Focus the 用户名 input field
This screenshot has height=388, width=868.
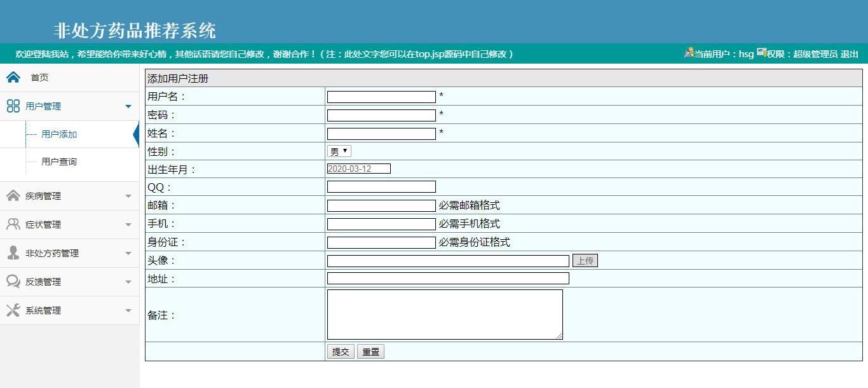[x=381, y=97]
